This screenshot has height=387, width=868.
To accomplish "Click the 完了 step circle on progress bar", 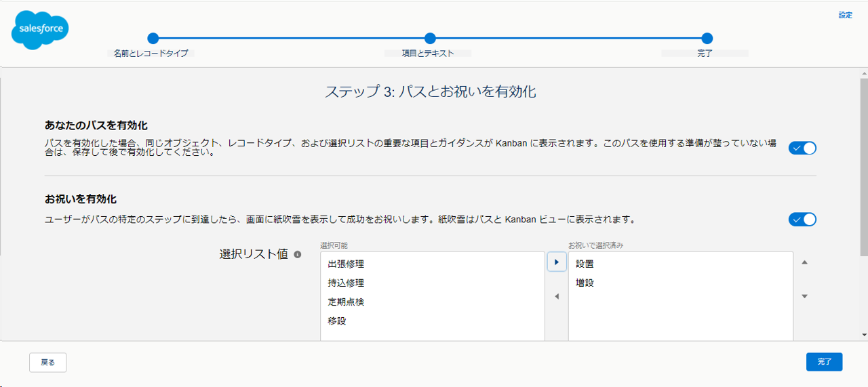I will [x=707, y=39].
